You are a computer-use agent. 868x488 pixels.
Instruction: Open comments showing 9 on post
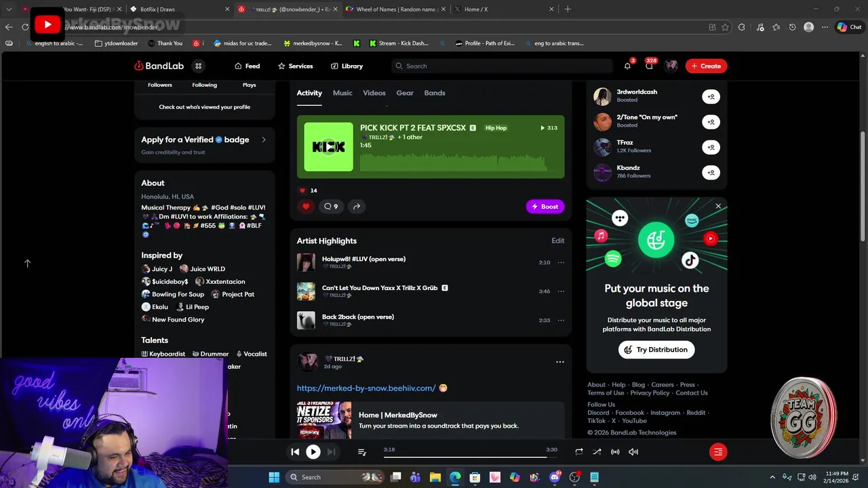331,207
